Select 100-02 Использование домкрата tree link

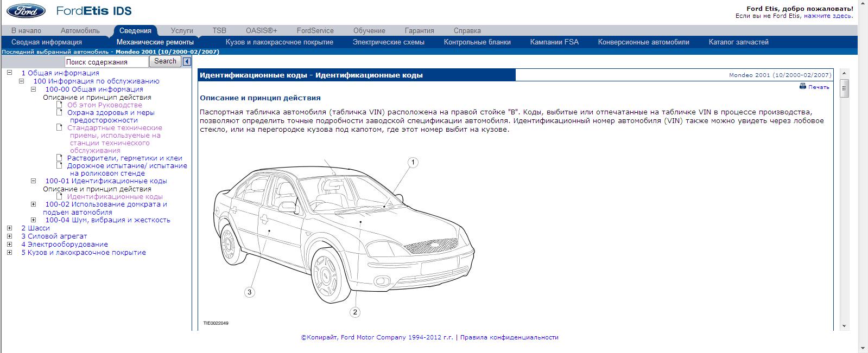[106, 208]
